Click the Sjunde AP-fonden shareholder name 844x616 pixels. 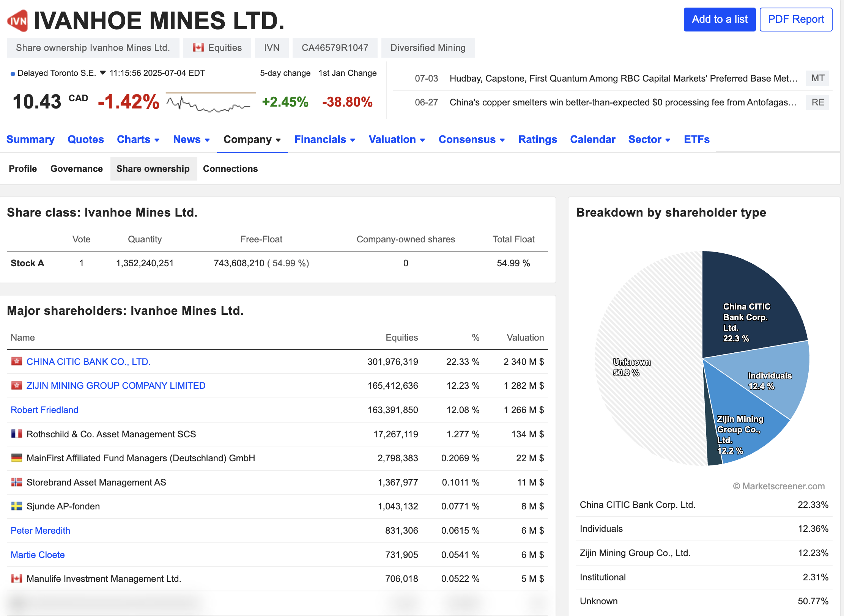click(x=63, y=506)
